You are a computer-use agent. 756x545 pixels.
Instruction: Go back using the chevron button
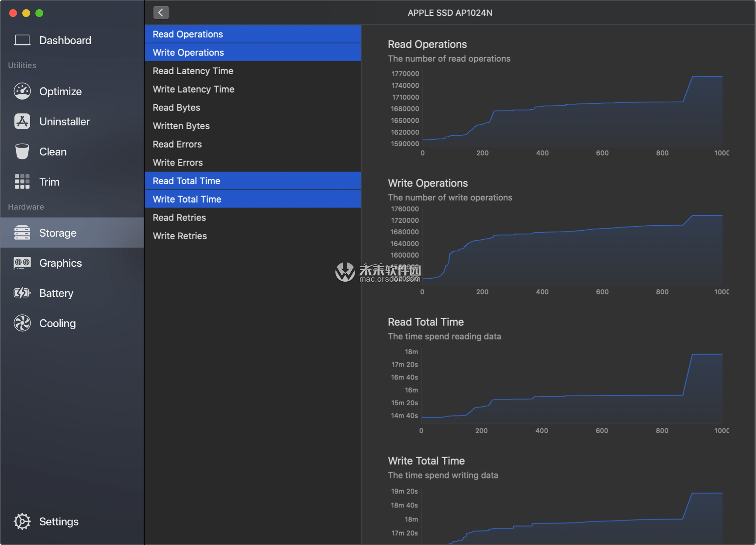[161, 13]
